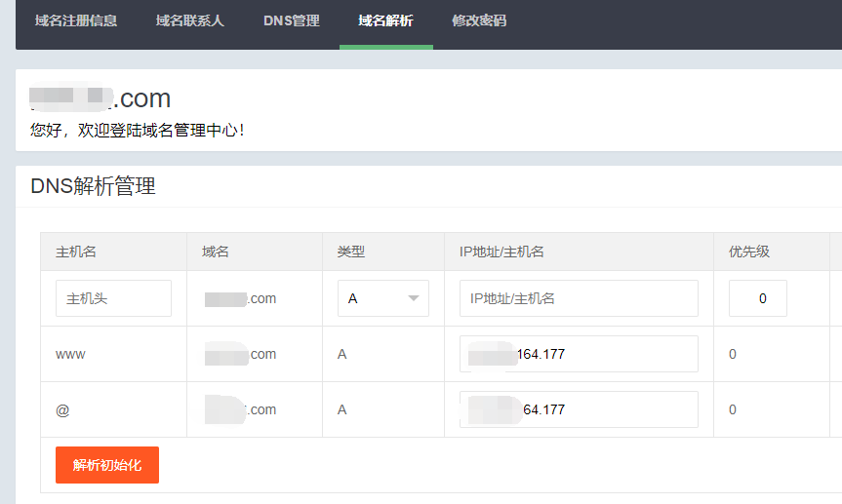Click the 主机名 column header
The height and width of the screenshot is (504, 842).
click(76, 252)
